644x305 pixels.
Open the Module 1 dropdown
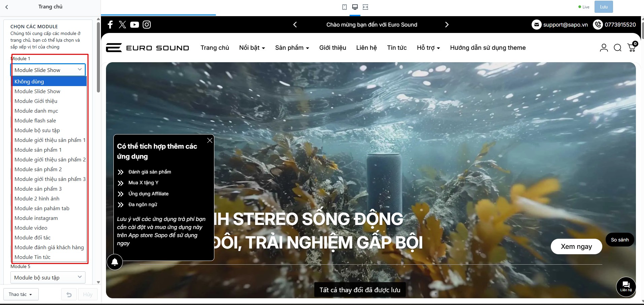tap(48, 70)
